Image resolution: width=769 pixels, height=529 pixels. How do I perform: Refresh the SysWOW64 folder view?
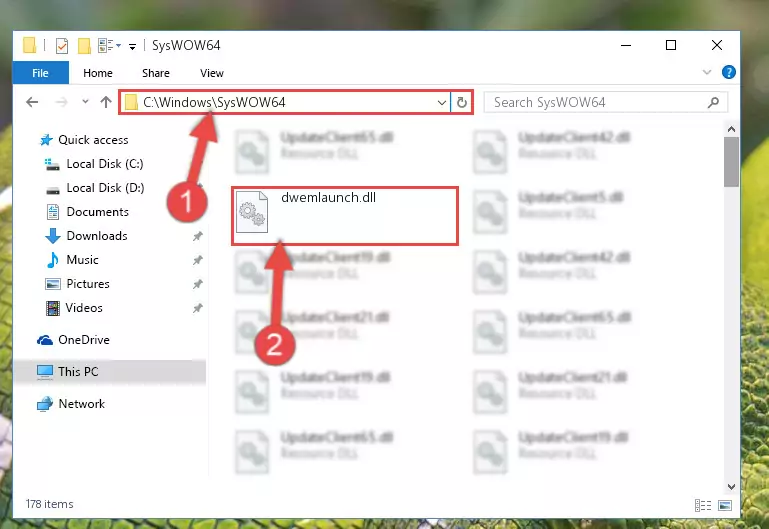461,102
